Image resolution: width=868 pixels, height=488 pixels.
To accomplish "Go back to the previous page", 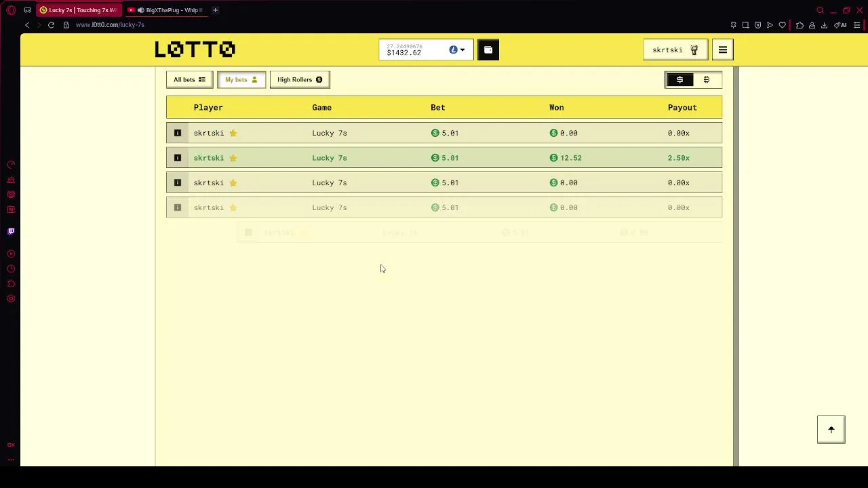I will (x=27, y=25).
